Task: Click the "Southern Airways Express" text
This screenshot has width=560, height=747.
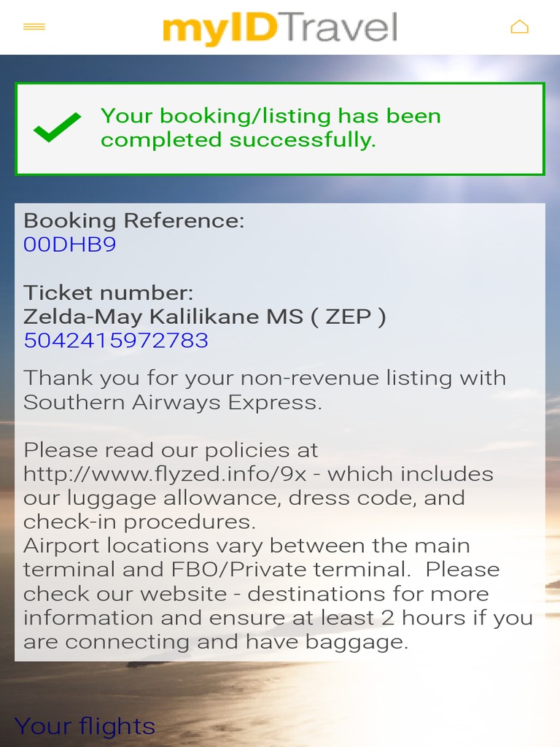Action: (x=172, y=402)
